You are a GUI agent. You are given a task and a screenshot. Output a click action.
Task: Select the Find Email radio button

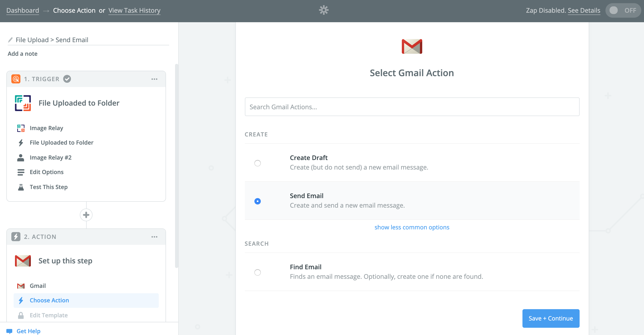pyautogui.click(x=257, y=272)
